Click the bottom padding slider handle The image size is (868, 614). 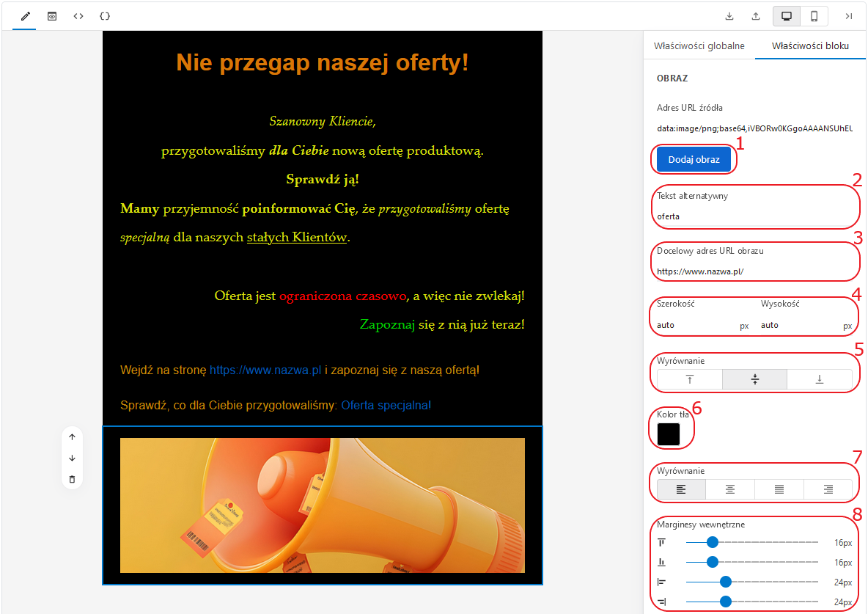pos(713,562)
